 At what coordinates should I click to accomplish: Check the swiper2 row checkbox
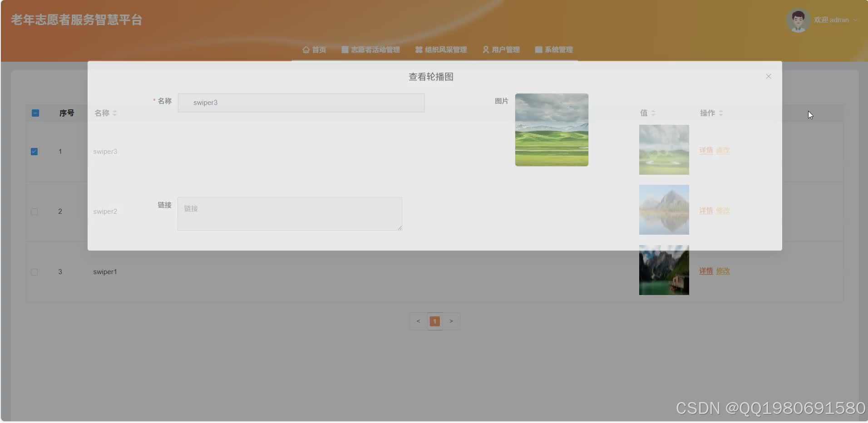click(x=34, y=211)
